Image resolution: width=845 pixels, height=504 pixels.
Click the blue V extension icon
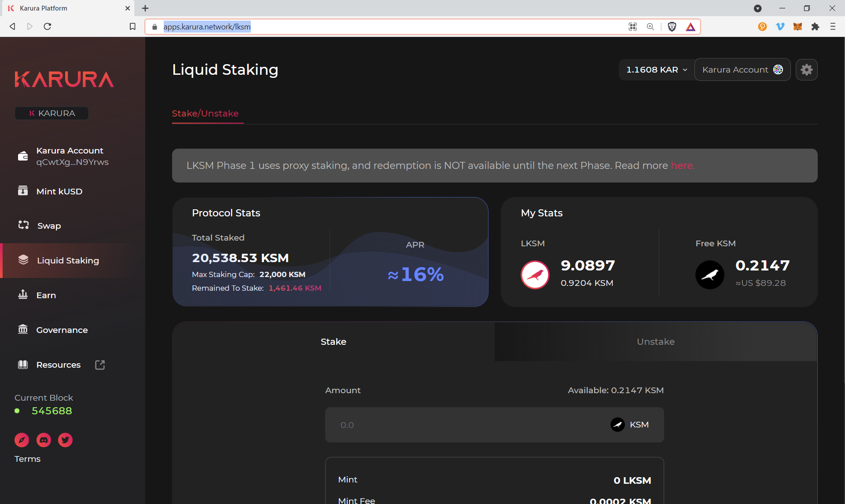point(780,26)
